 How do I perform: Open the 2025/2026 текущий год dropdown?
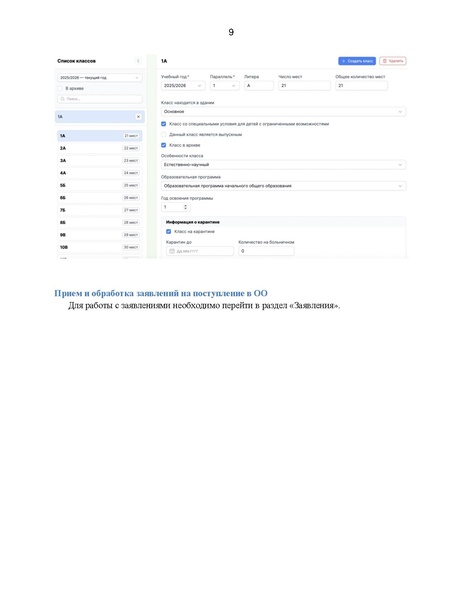[100, 78]
